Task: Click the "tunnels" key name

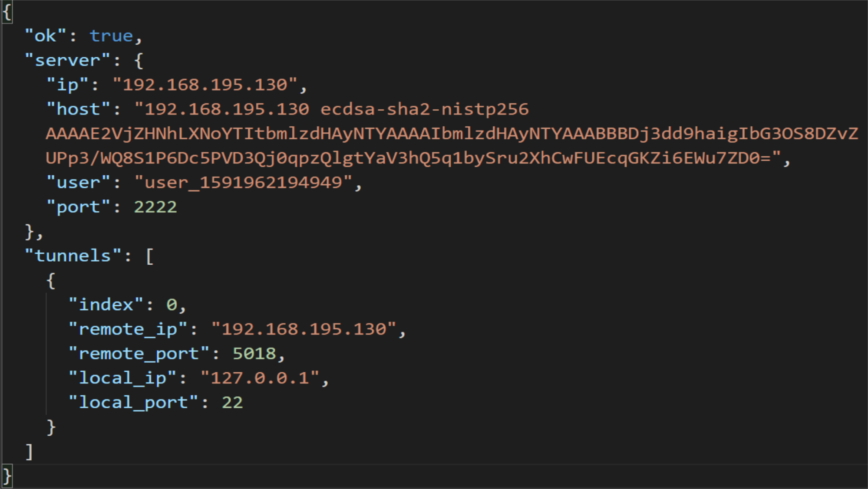Action: tap(73, 256)
